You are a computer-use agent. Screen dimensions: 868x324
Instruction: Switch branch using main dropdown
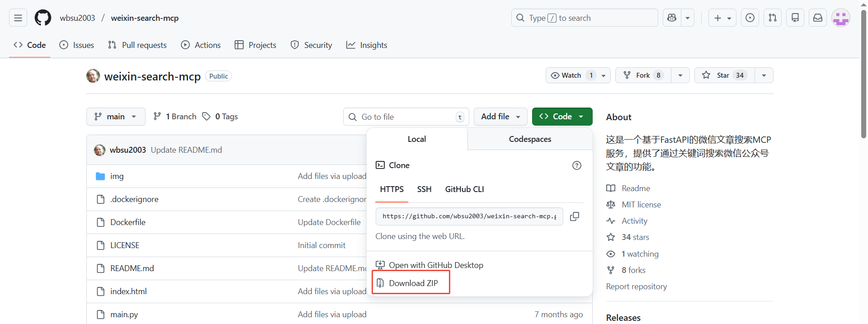click(116, 117)
